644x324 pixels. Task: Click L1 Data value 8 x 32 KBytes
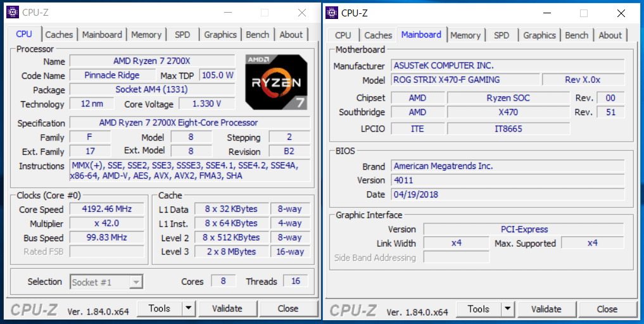(232, 209)
